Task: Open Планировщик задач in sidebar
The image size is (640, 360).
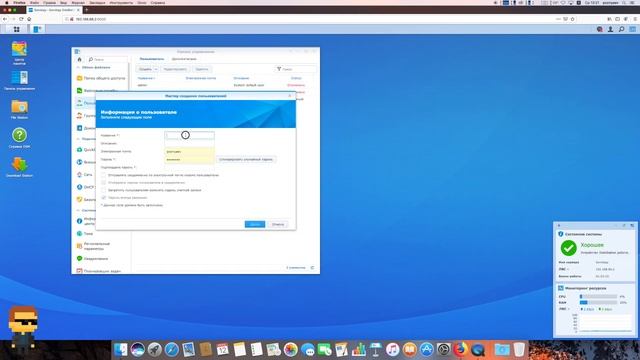Action: point(99,271)
